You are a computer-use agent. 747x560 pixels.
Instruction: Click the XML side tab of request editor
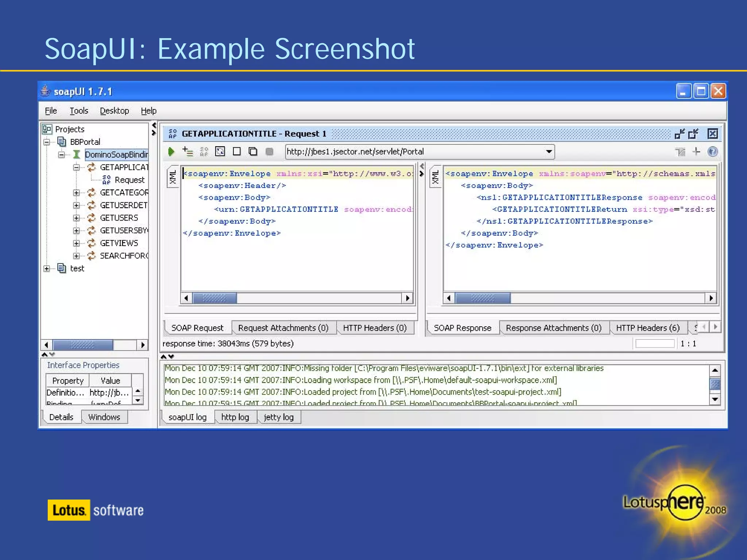tap(173, 177)
